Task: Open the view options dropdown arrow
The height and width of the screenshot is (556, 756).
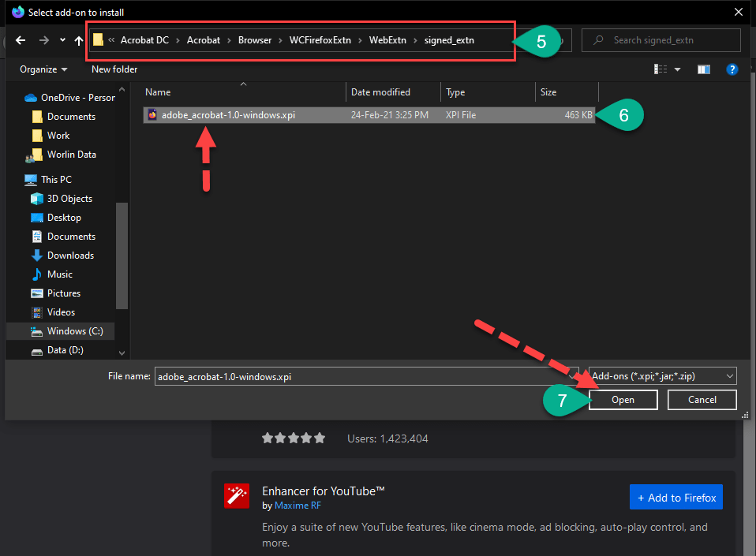Action: click(677, 69)
